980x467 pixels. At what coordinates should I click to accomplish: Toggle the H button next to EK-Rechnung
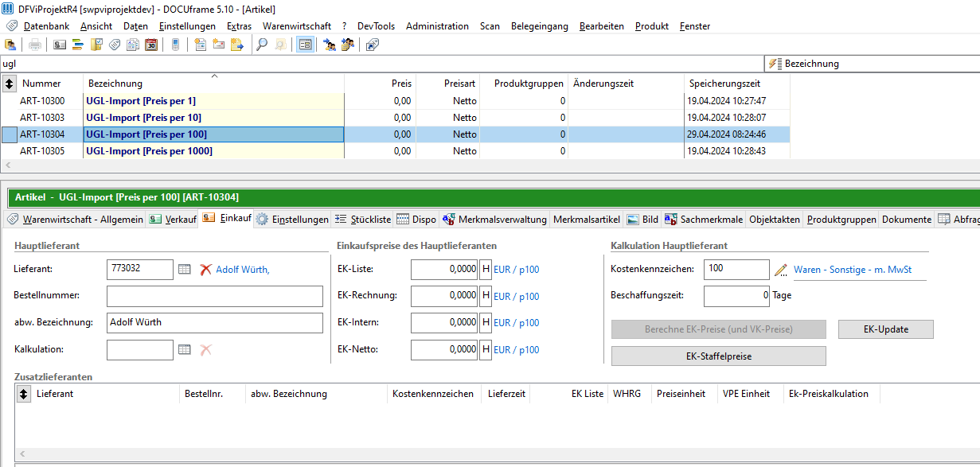(x=486, y=296)
